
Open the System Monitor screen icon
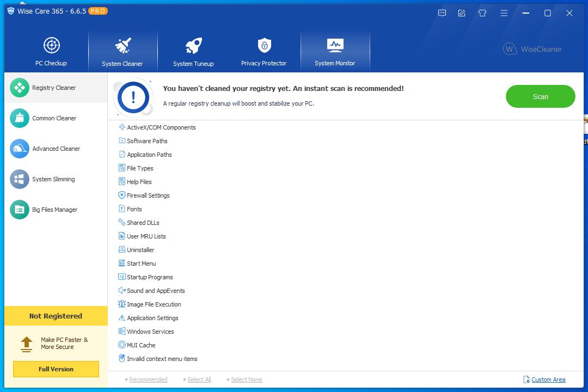[335, 45]
